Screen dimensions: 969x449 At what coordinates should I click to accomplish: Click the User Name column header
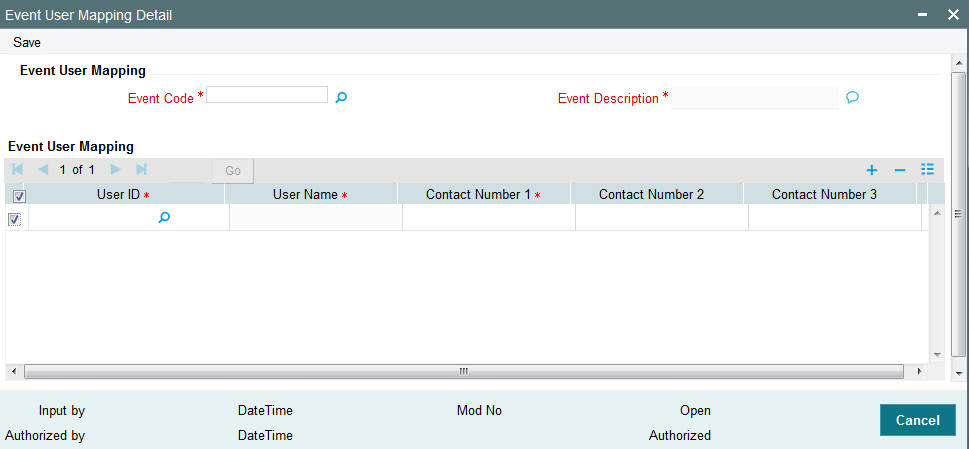pyautogui.click(x=311, y=194)
